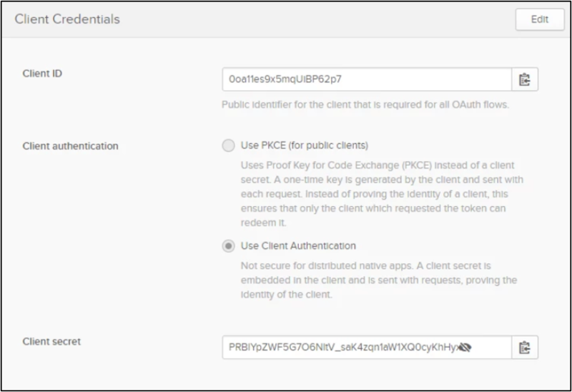
Task: Click the Client ID field label
Action: (x=42, y=74)
